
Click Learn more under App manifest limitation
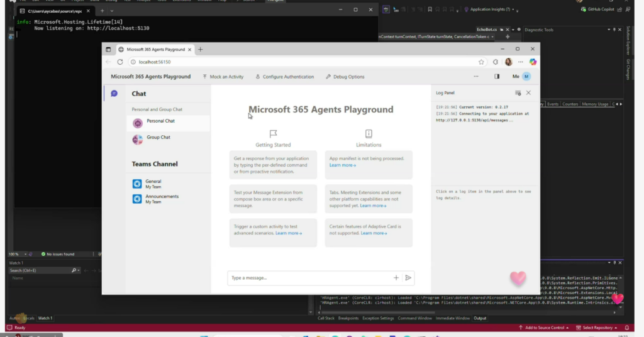pyautogui.click(x=343, y=165)
